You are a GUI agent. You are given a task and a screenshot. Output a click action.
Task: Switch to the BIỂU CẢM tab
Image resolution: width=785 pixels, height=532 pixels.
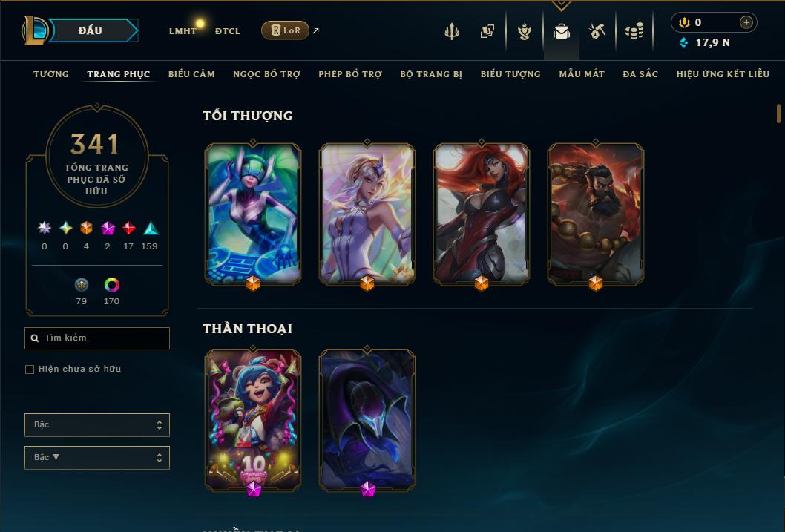tap(191, 74)
